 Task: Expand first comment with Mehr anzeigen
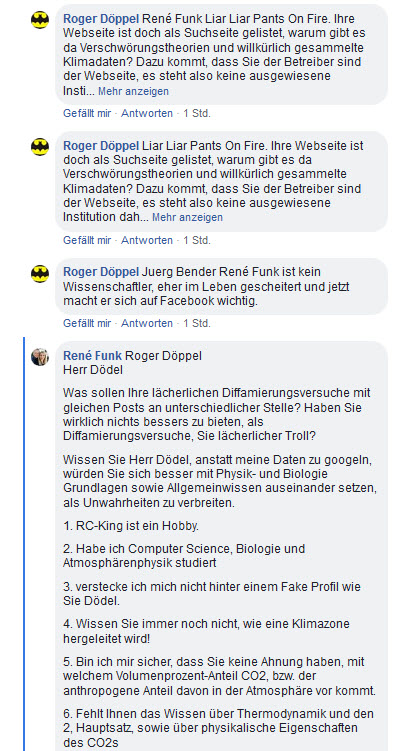(133, 91)
